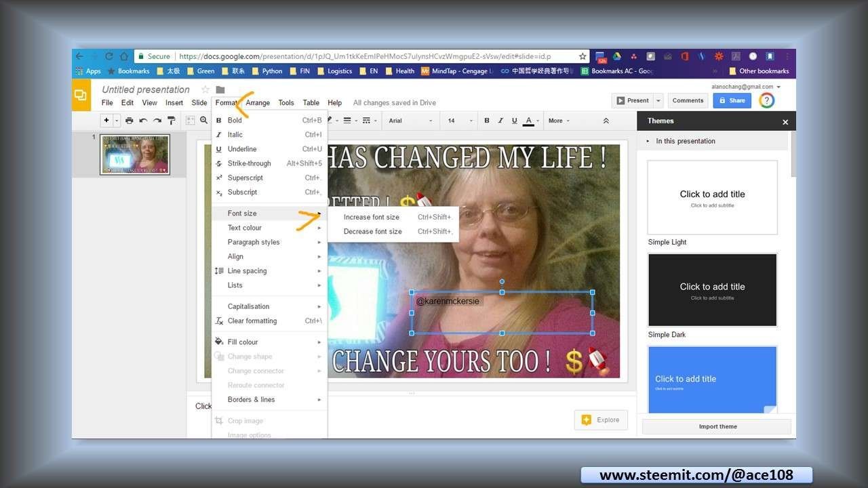
Task: Click the Comments button
Action: 688,100
